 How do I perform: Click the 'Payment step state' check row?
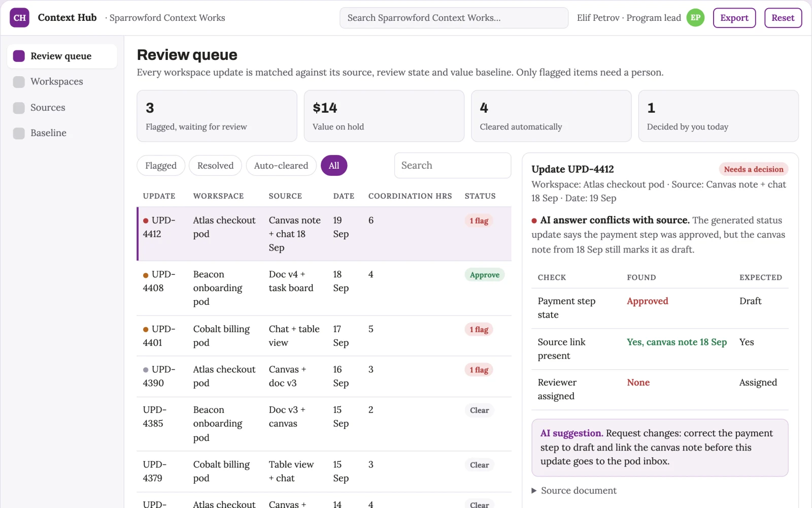660,308
